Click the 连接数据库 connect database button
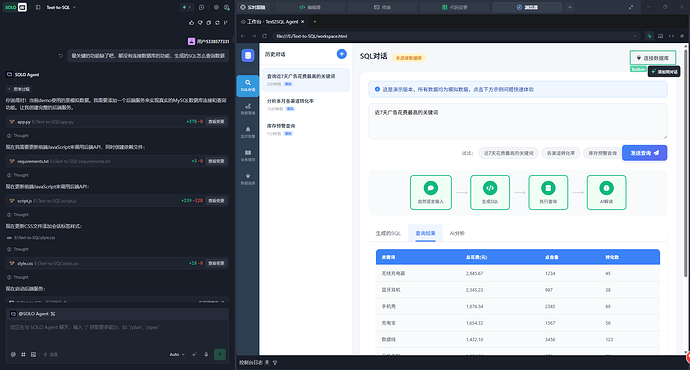The height and width of the screenshot is (370, 690). (x=653, y=58)
